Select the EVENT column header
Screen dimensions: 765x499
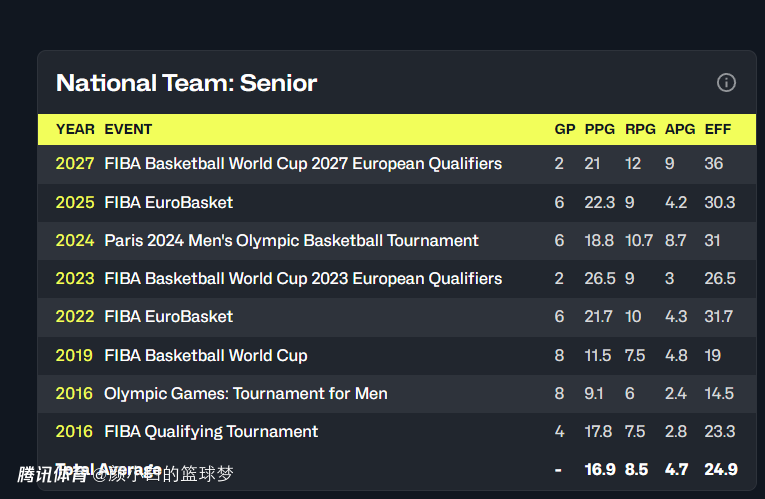click(128, 129)
